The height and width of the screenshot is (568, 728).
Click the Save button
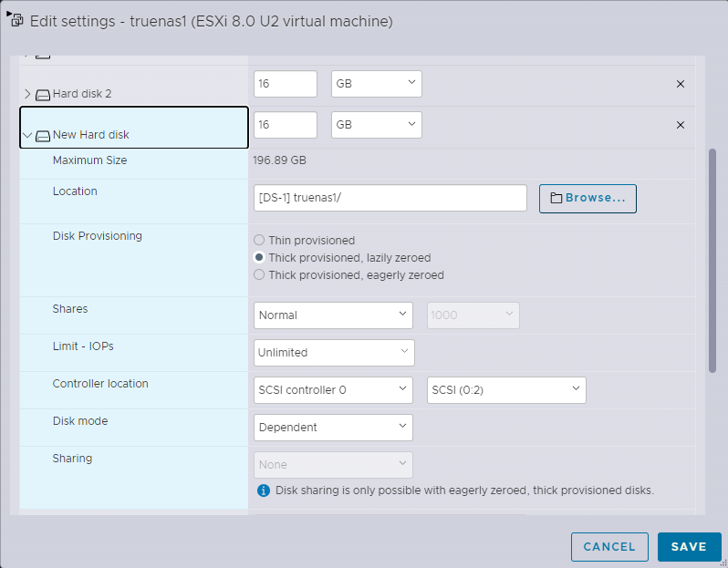689,547
